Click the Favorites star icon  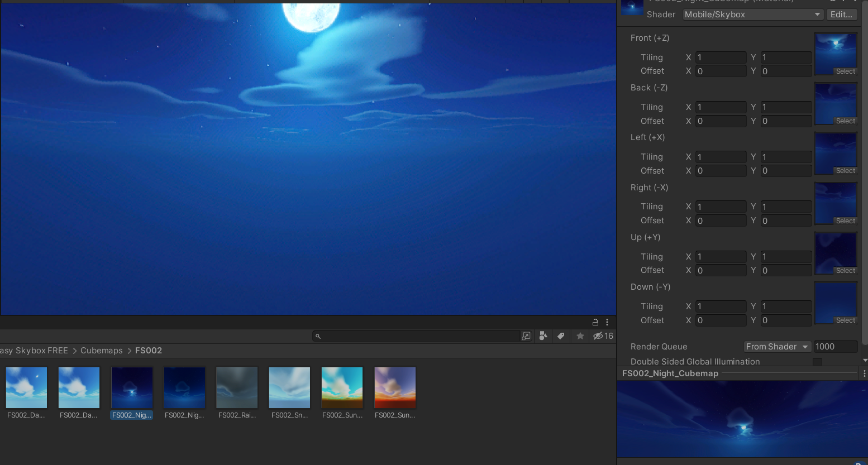(580, 336)
